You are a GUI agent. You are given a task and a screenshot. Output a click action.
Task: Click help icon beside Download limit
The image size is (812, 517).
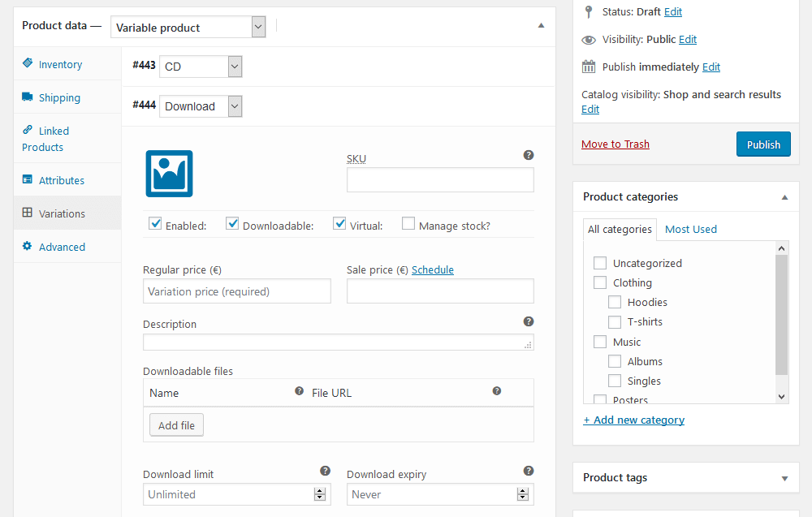click(x=325, y=471)
